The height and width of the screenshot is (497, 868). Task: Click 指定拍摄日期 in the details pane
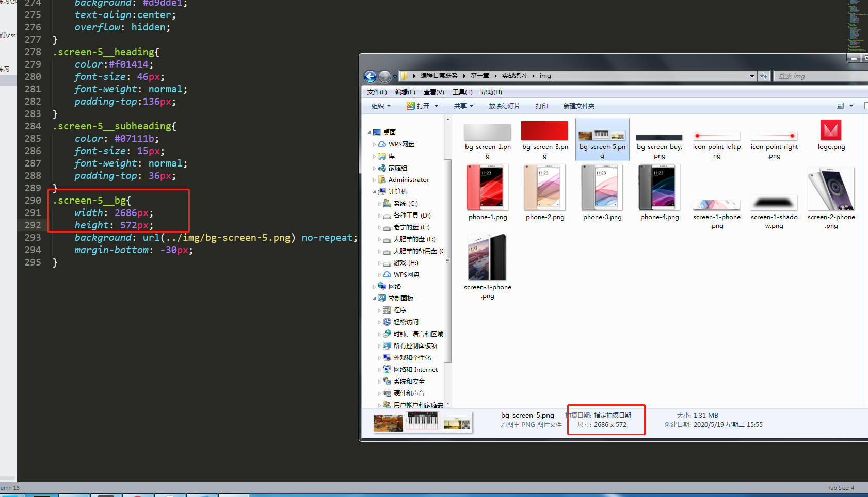[x=612, y=415]
